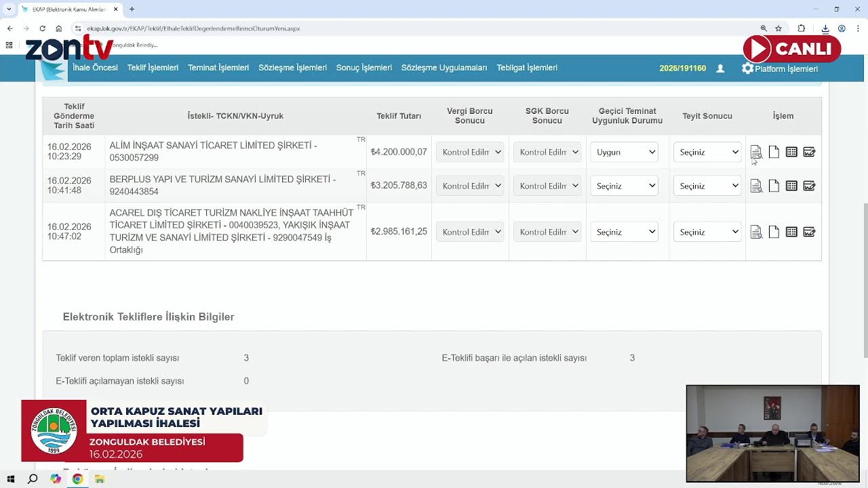This screenshot has width=868, height=488.
Task: Go back with the browser back arrow
Action: pyautogui.click(x=9, y=28)
